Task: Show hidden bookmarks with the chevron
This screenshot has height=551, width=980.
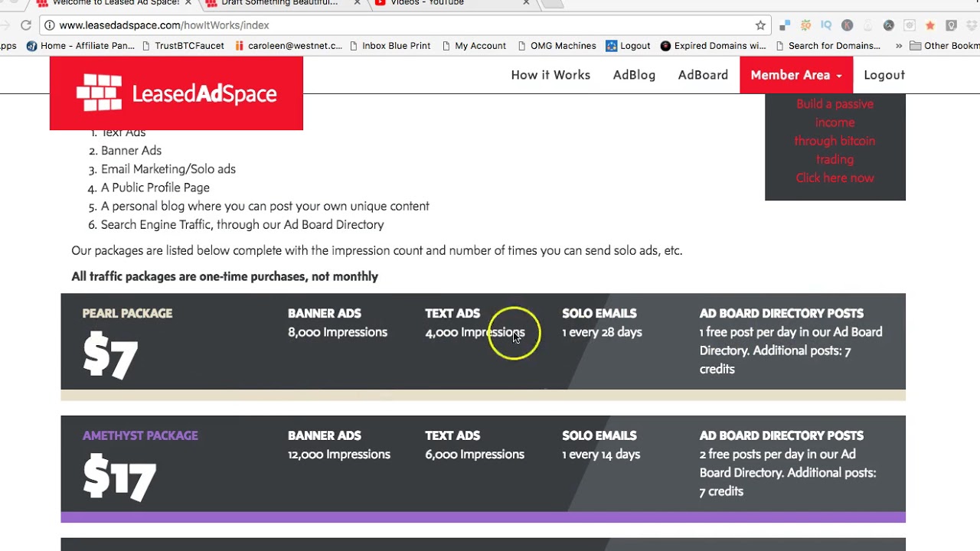Action: click(899, 46)
